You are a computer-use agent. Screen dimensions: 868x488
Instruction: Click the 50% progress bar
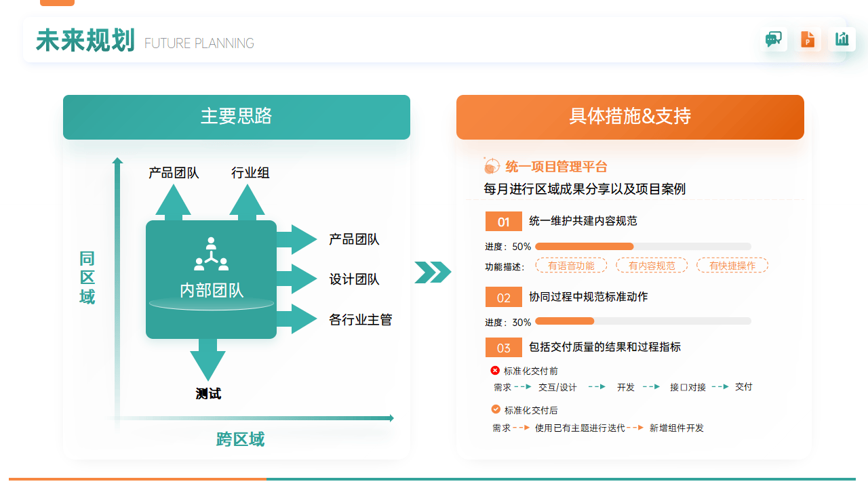point(643,247)
